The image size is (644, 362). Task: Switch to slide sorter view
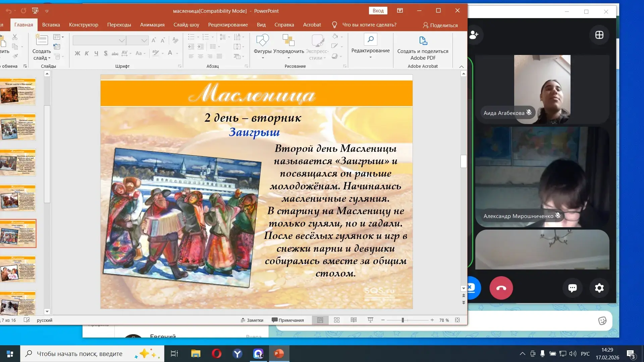point(337,320)
